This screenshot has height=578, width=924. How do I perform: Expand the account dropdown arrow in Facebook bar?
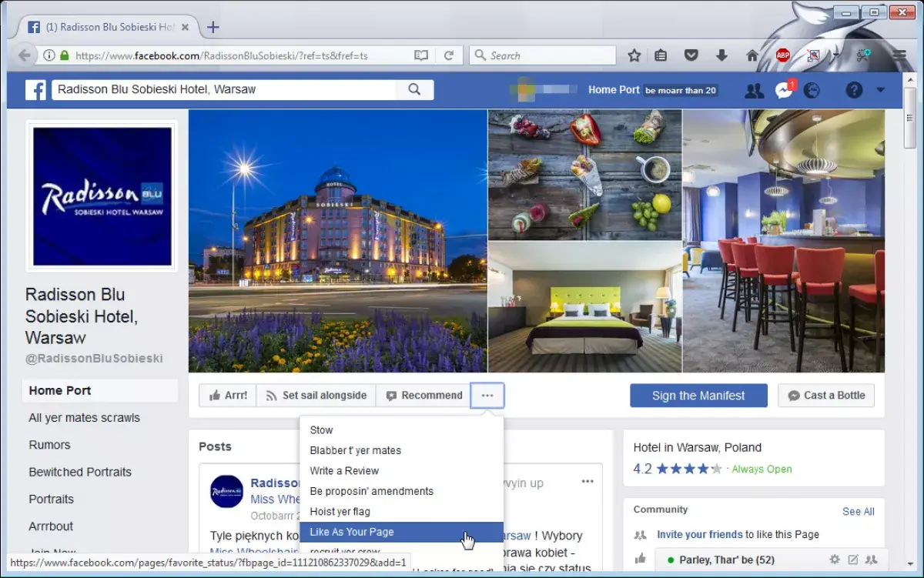click(x=880, y=90)
